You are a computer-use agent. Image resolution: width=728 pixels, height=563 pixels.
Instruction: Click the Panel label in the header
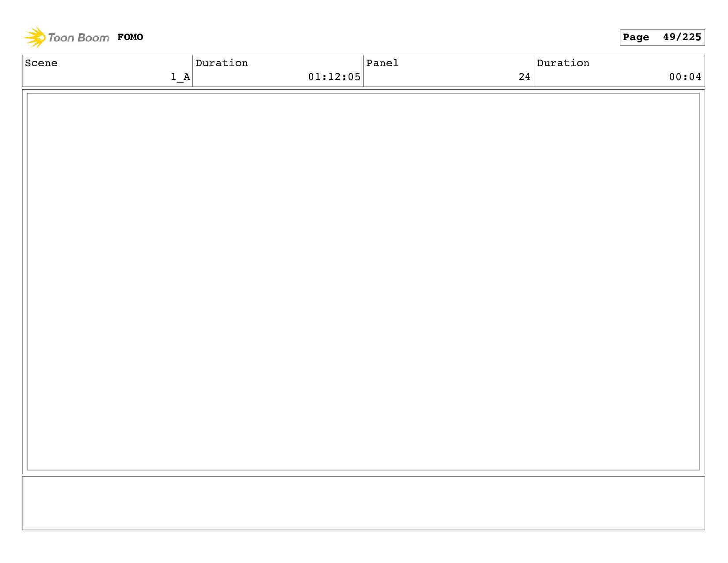click(383, 63)
